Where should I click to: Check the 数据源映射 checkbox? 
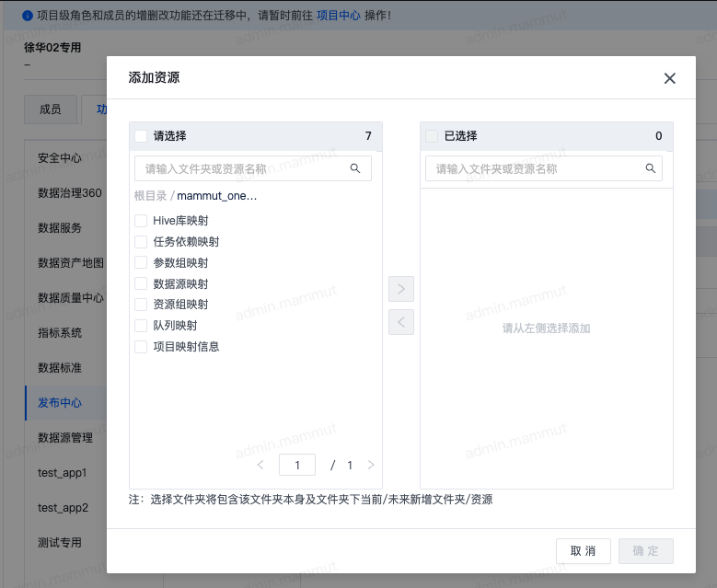(141, 283)
